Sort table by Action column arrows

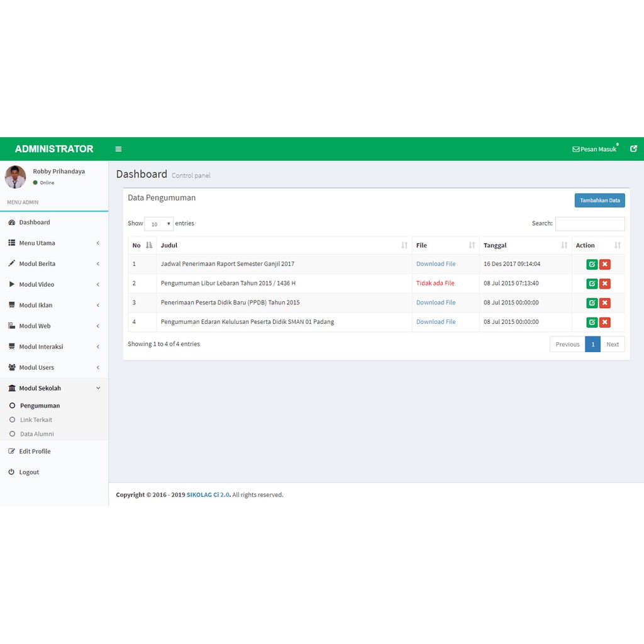tap(618, 245)
